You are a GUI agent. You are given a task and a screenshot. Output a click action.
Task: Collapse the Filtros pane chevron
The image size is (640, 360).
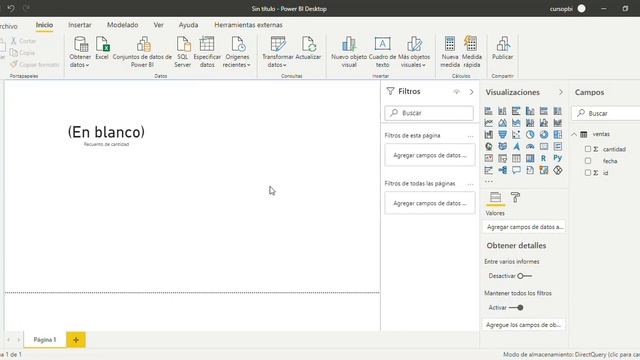point(471,92)
